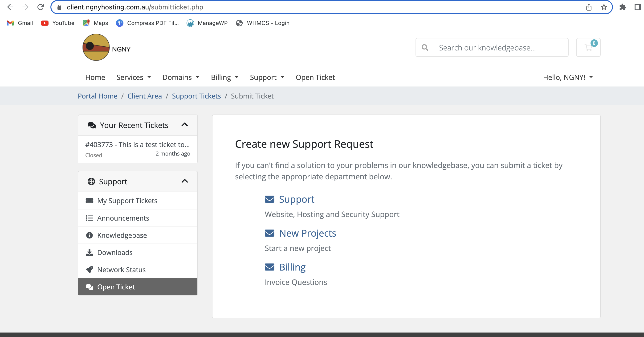The width and height of the screenshot is (644, 337).
Task: Expand the Billing dropdown in the navbar
Action: 225,77
